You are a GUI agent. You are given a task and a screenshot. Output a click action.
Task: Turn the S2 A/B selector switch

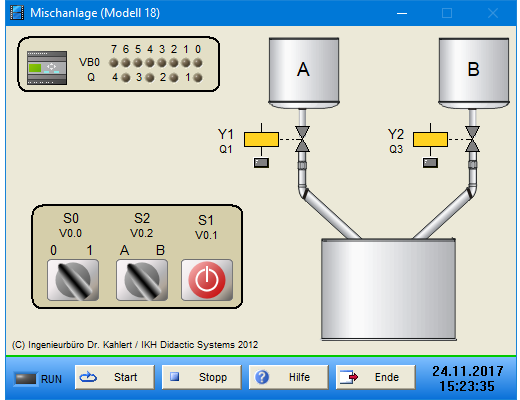[x=142, y=280]
